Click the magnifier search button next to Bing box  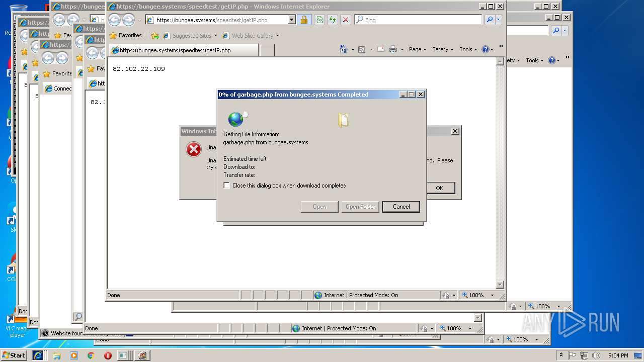pos(490,20)
